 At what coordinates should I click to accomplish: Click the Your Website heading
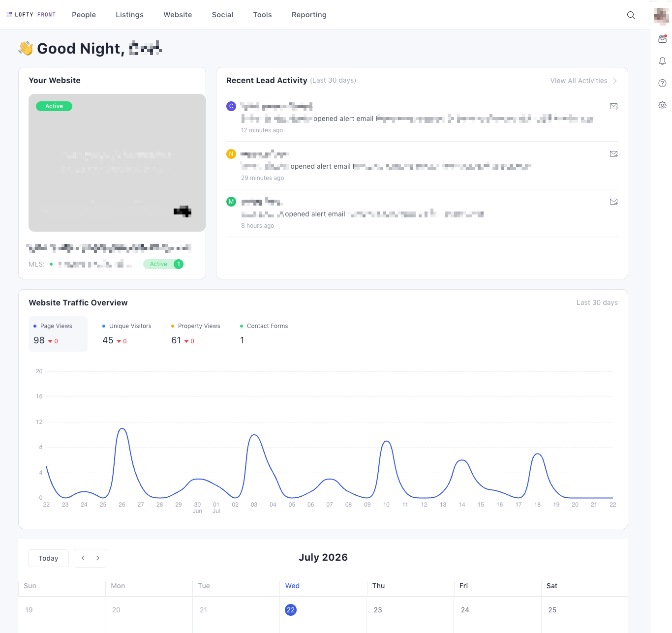click(x=55, y=80)
